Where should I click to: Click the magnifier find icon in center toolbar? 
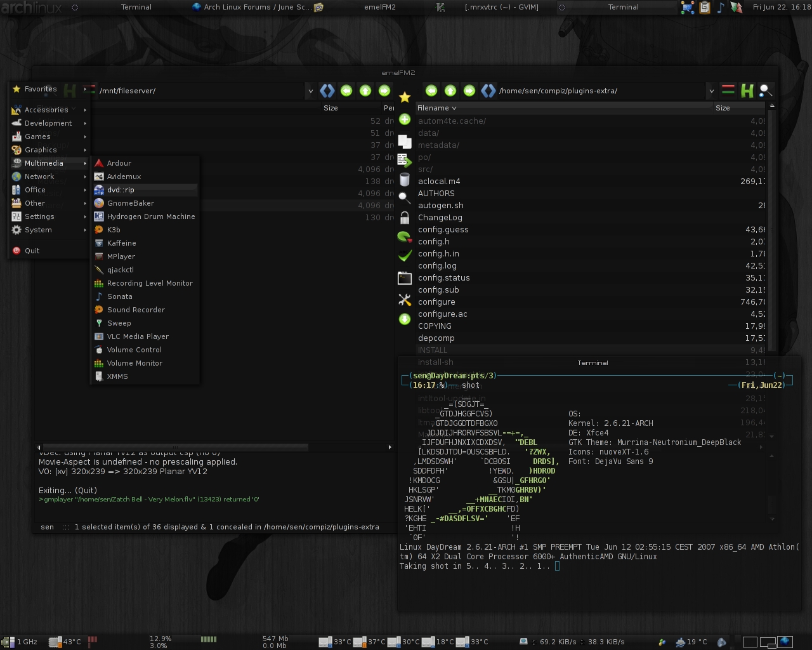405,198
